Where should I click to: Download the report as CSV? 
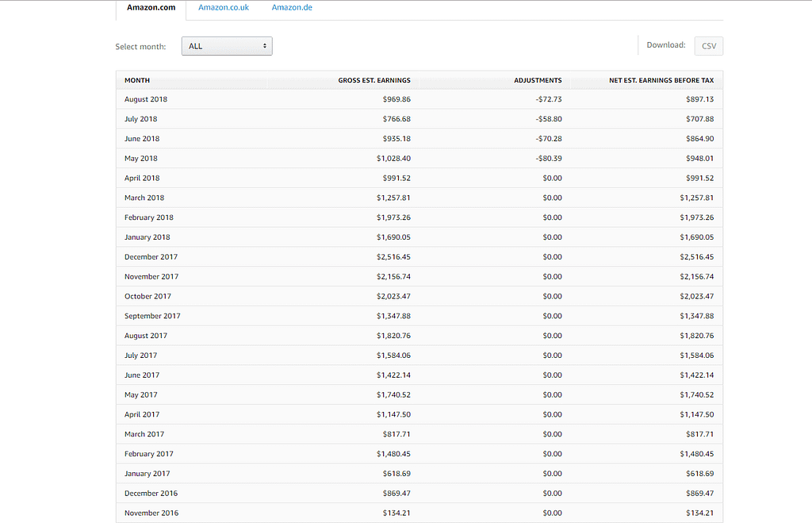pyautogui.click(x=708, y=46)
